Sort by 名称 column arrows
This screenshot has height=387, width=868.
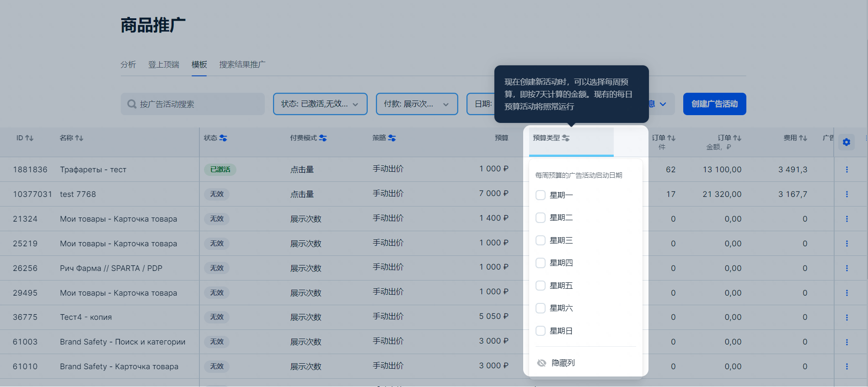pyautogui.click(x=79, y=138)
